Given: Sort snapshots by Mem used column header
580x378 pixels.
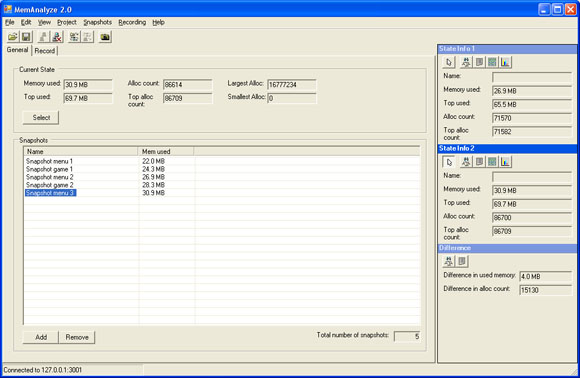Looking at the screenshot, I should tap(166, 151).
